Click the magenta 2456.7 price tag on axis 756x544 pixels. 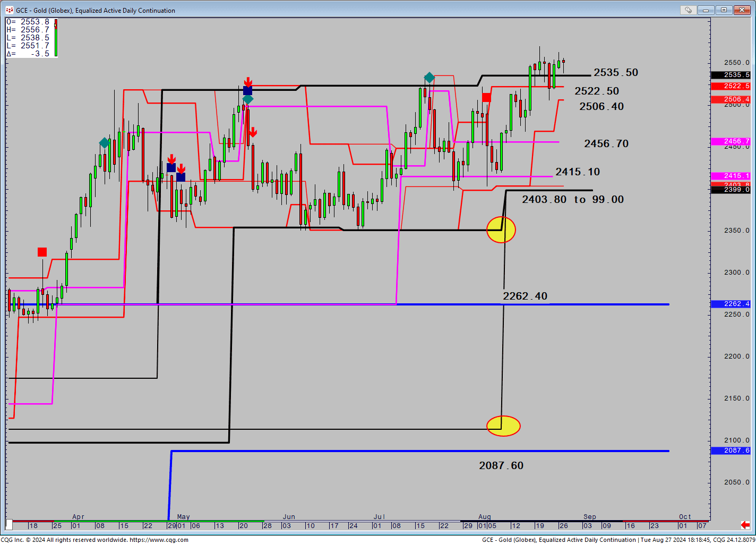[x=731, y=141]
